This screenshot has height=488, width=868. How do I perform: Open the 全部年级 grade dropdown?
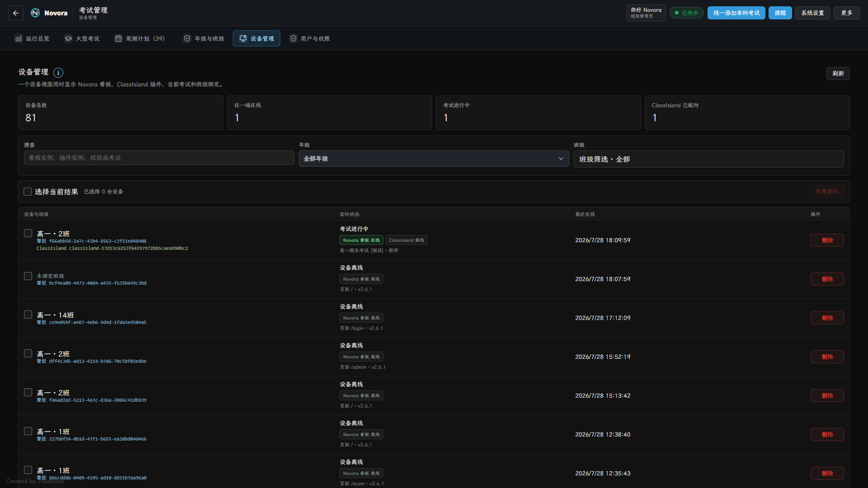click(x=434, y=159)
